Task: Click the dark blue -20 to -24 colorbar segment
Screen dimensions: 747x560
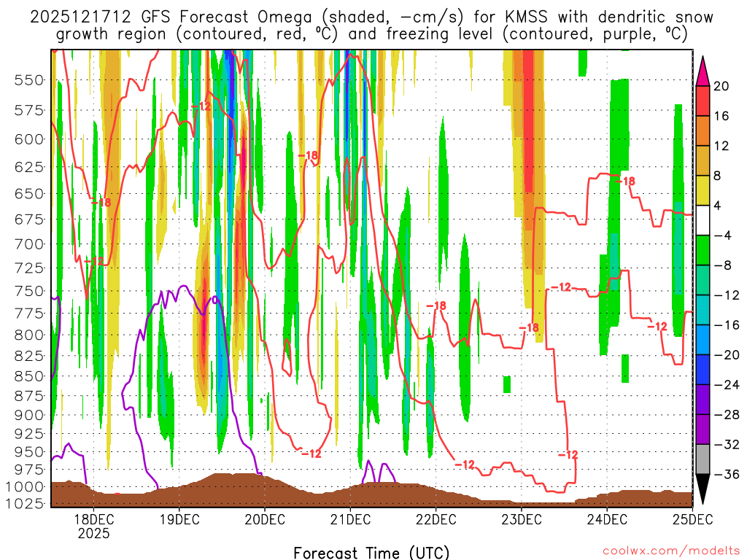Action: (x=703, y=370)
